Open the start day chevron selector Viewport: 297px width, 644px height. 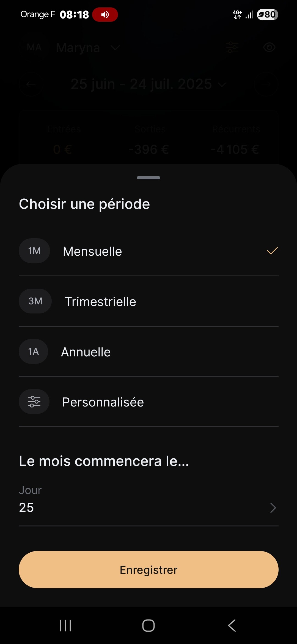[x=273, y=508]
